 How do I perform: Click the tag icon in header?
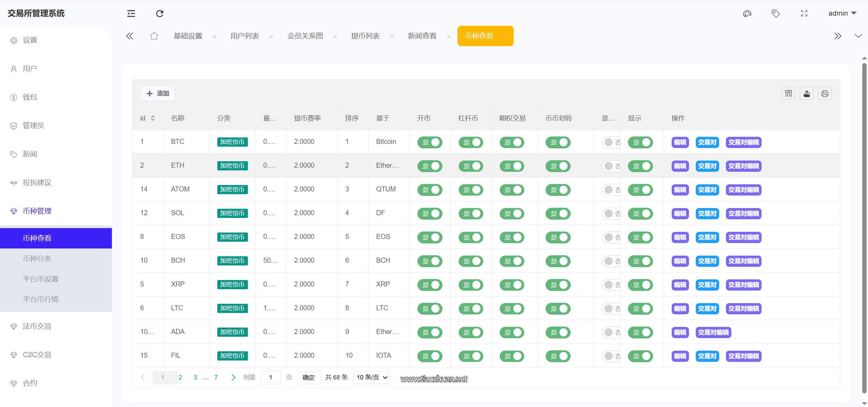[x=775, y=14]
